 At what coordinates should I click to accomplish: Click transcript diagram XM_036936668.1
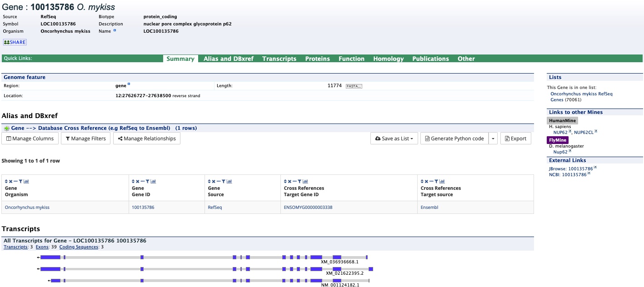[x=202, y=257]
